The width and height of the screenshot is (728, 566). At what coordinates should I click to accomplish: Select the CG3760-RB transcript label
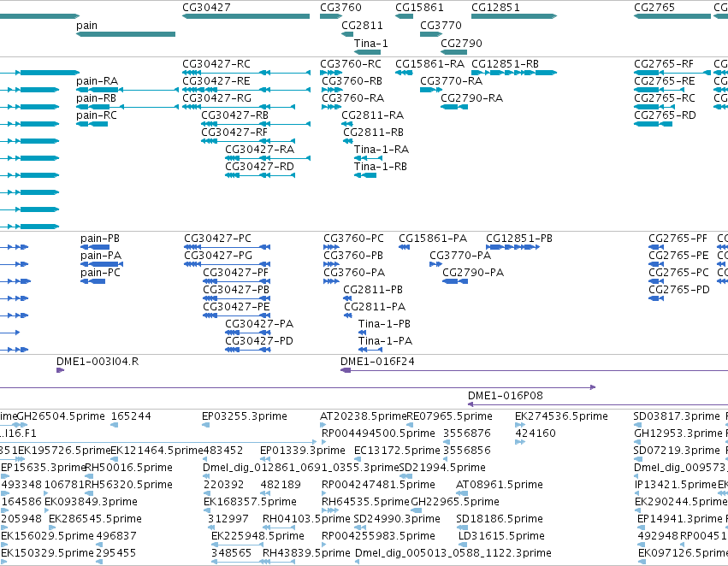[352, 81]
